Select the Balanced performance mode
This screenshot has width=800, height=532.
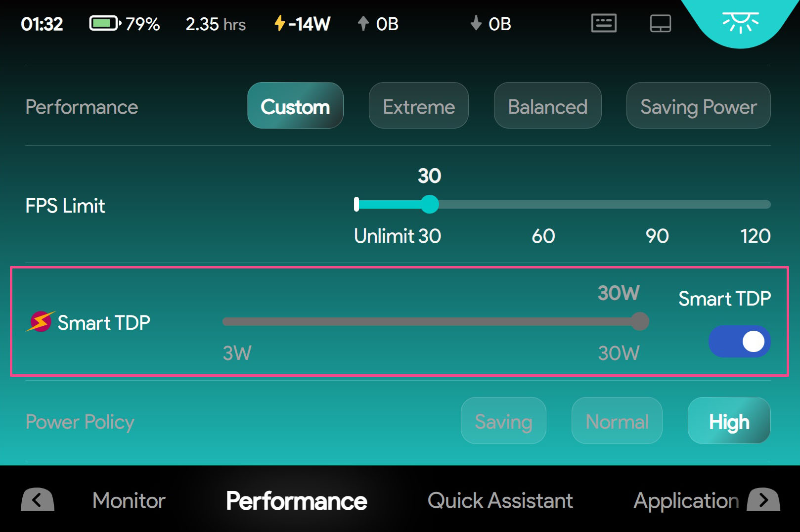[547, 106]
